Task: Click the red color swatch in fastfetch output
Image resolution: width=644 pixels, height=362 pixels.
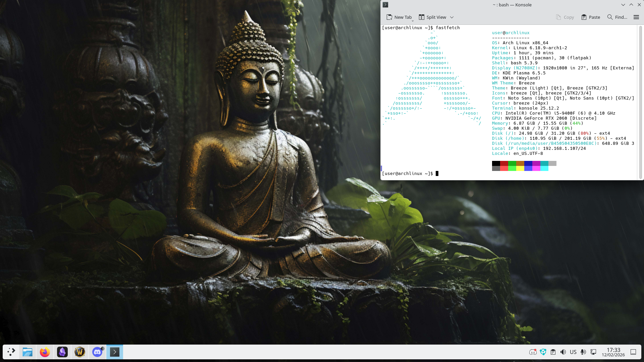Action: click(504, 164)
